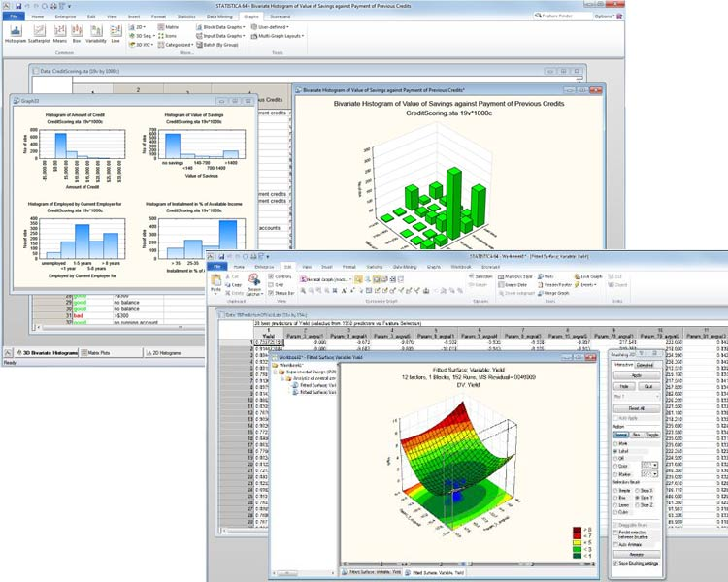Open the graph style combo box in Workbook ribbon
728x582 pixels.
tap(326, 279)
